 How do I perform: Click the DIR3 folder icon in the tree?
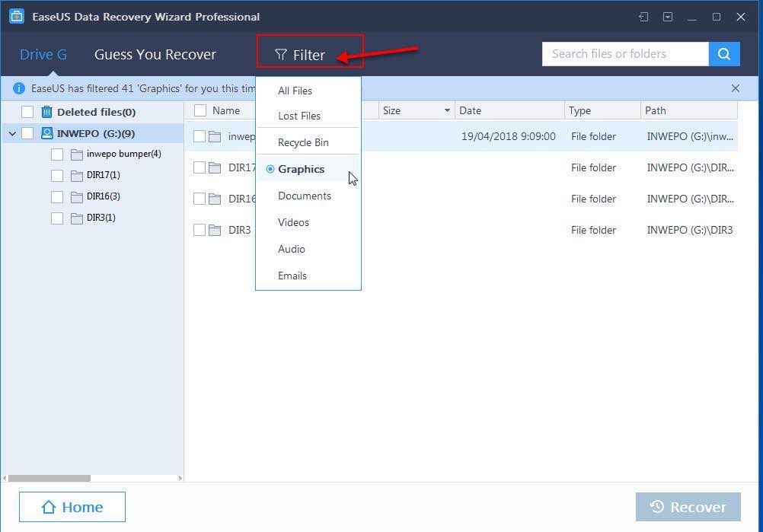(x=76, y=218)
